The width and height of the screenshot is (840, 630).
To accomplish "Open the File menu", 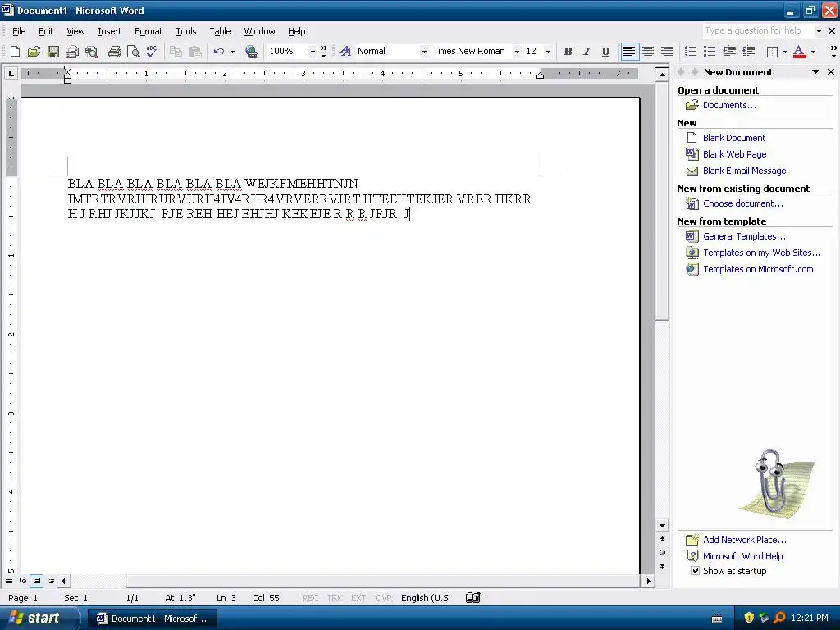I will [19, 31].
